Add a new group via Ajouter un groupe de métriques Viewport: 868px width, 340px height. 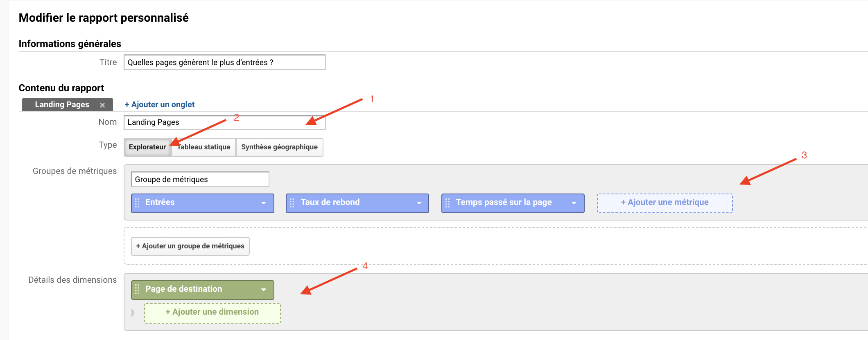pos(190,246)
